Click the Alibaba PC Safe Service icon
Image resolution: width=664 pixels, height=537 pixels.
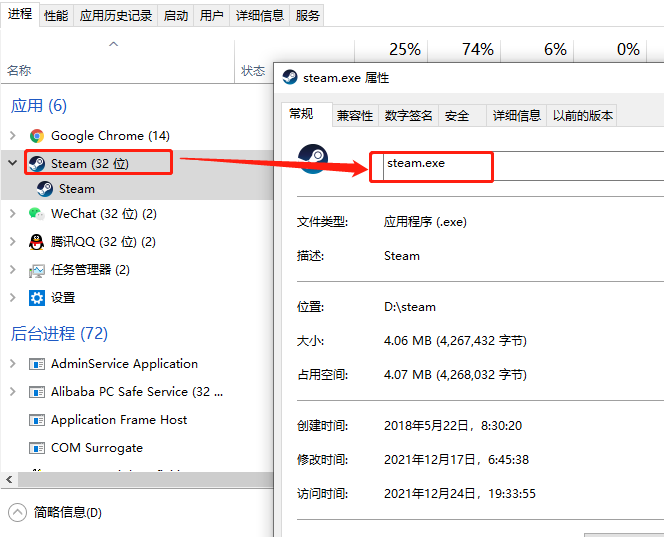click(37, 392)
